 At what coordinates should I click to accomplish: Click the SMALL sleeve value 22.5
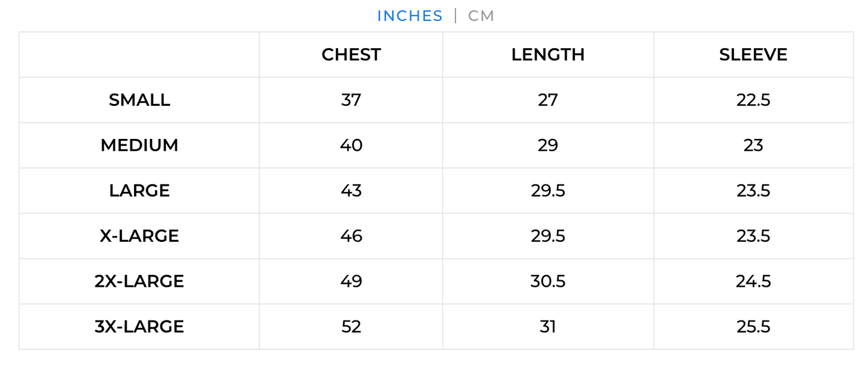tap(753, 100)
